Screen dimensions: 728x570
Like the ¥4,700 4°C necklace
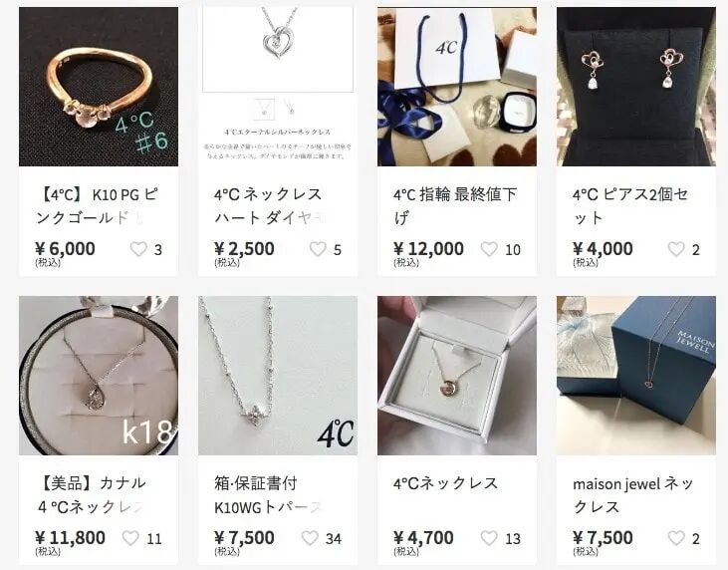[x=489, y=538]
